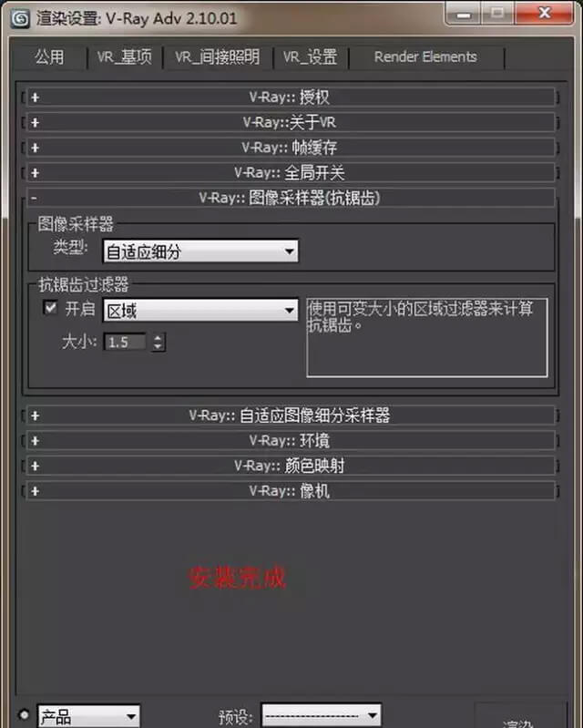
Task: Expand the V-Ray:: 全局开关 plus icon
Action: point(35,173)
